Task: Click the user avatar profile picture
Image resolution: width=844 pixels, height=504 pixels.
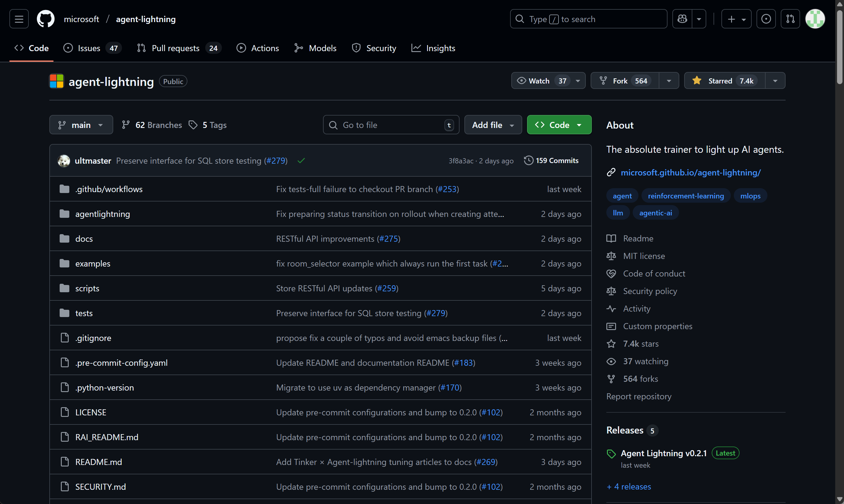Action: click(815, 19)
